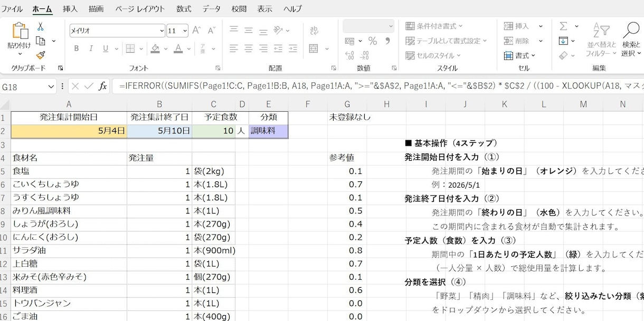
Task: Align cell text left
Action: [234, 48]
